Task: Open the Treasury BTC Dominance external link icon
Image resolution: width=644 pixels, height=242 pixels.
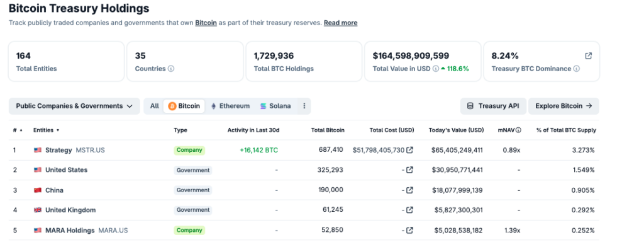Action: point(588,56)
